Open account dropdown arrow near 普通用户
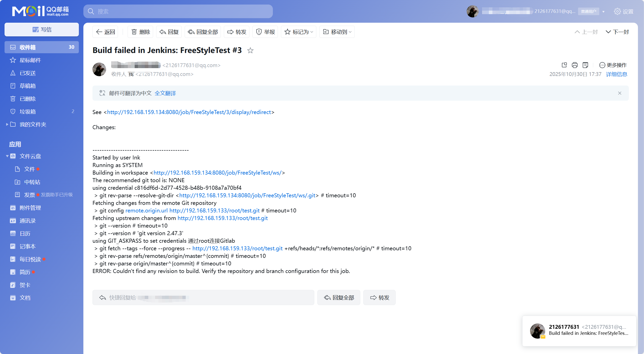The image size is (644, 354). (603, 12)
